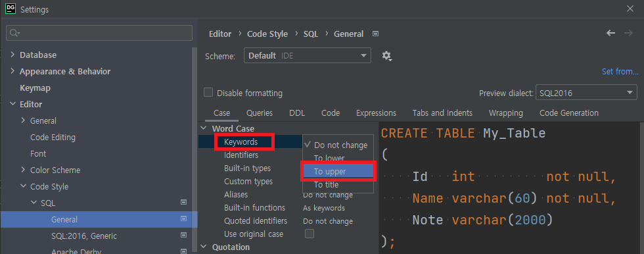Viewport: 644px width, 254px height.
Task: Expand the Database settings node
Action: (x=12, y=55)
